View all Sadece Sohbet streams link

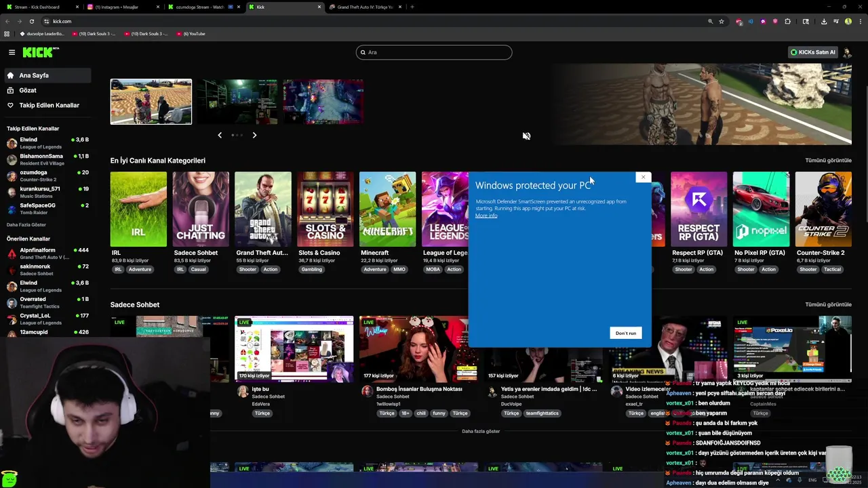tap(828, 304)
